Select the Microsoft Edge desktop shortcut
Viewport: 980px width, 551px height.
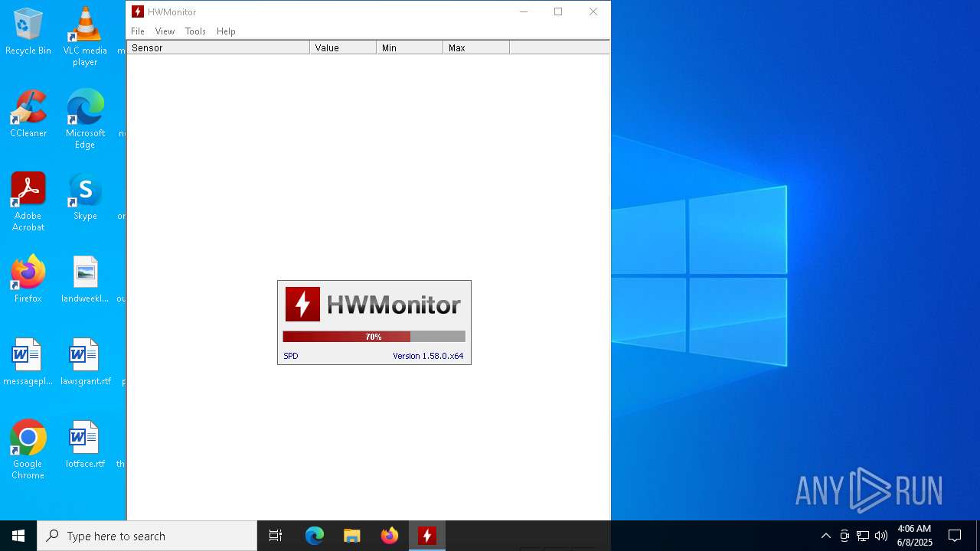[x=85, y=119]
